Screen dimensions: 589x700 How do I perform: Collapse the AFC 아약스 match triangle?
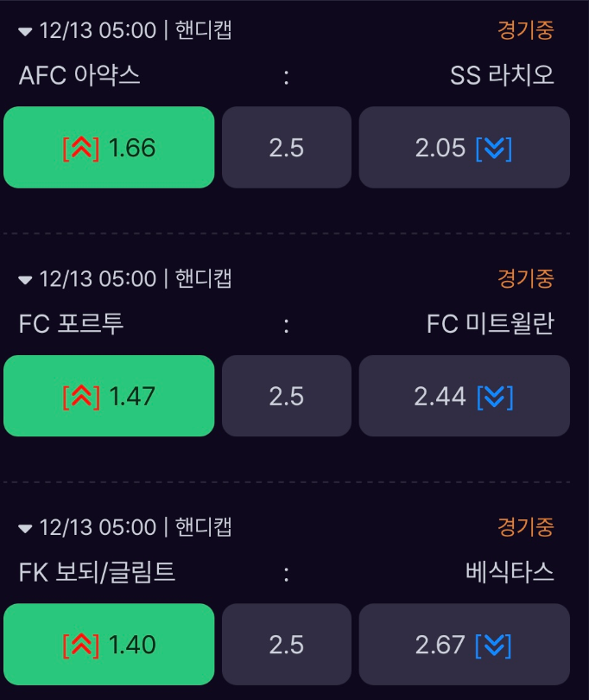coord(25,32)
